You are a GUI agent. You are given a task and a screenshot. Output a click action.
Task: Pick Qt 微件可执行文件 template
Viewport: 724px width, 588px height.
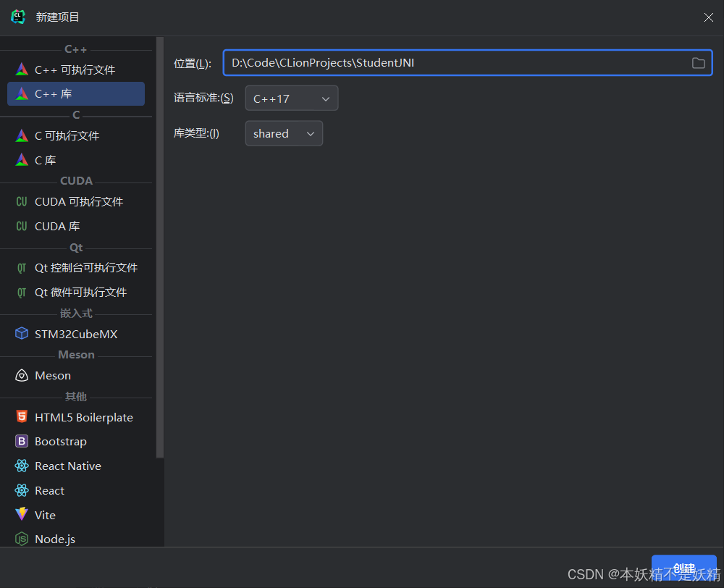coord(76,293)
